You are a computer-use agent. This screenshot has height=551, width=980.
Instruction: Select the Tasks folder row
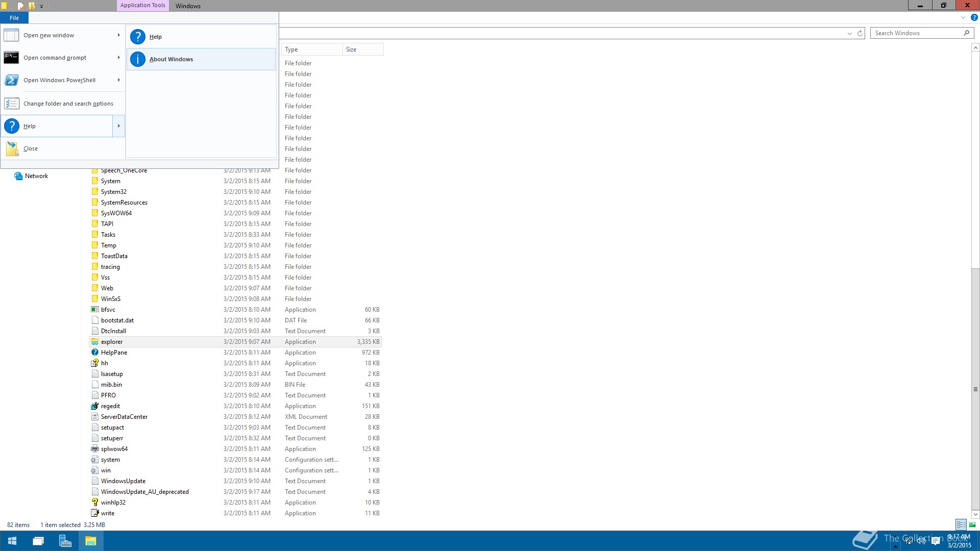click(235, 235)
